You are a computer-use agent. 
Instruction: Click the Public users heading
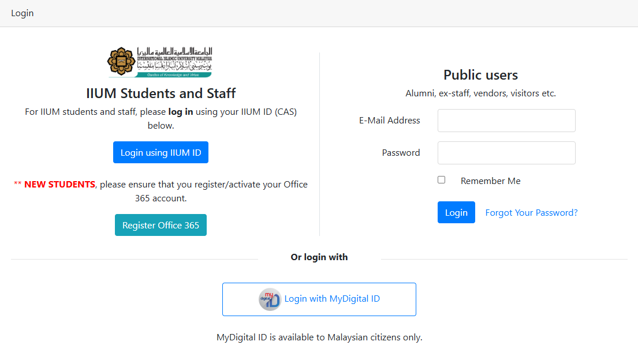coord(480,75)
